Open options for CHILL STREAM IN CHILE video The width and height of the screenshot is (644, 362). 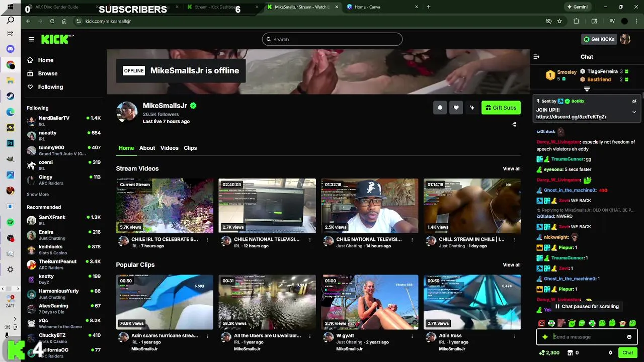coord(515,240)
